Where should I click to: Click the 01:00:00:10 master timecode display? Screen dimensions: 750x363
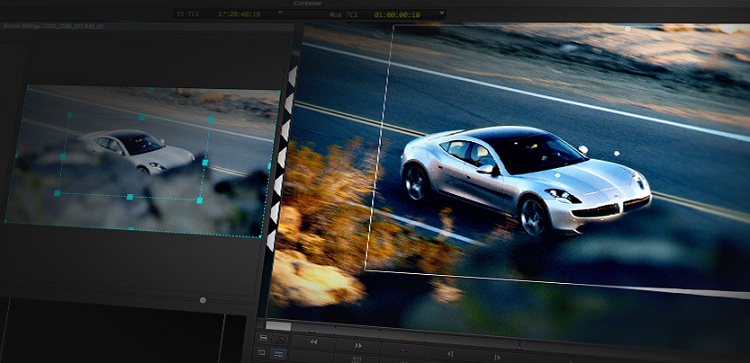[x=397, y=15]
